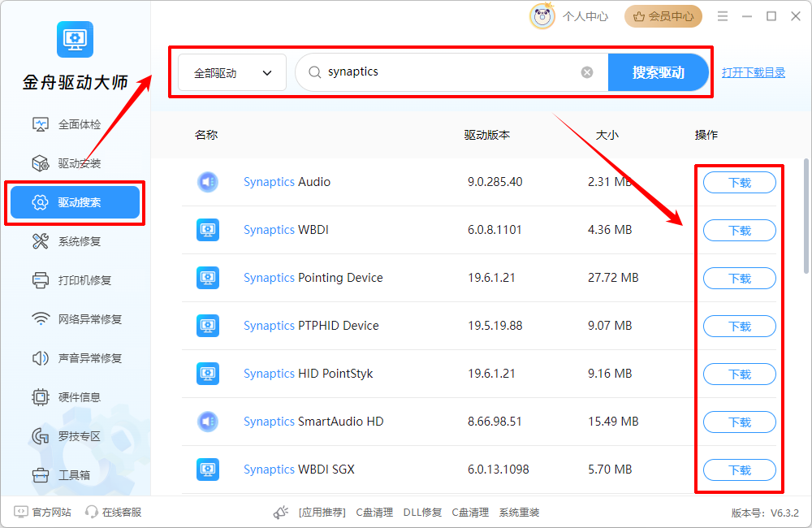Open DLL修复 footer link

click(422, 513)
